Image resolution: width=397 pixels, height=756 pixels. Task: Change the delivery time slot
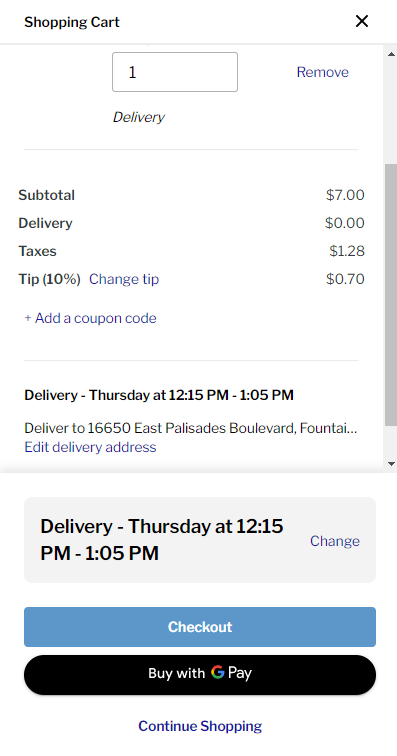point(335,541)
